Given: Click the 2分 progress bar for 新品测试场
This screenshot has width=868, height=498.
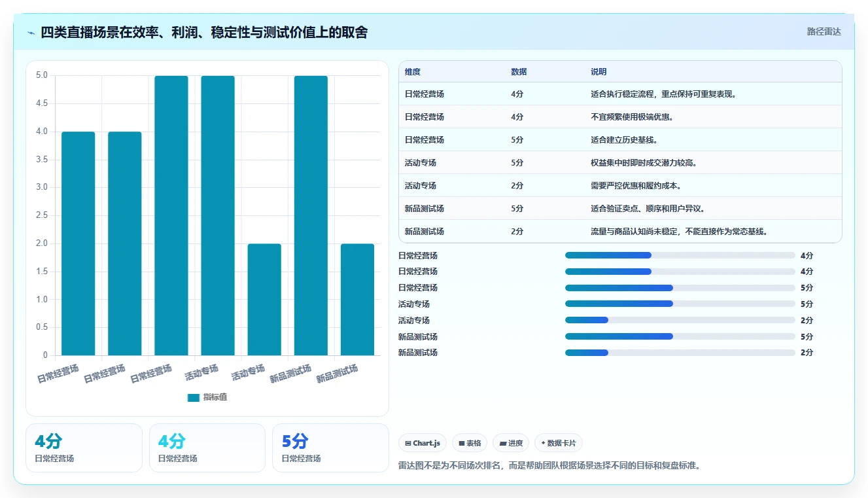Looking at the screenshot, I should point(680,353).
